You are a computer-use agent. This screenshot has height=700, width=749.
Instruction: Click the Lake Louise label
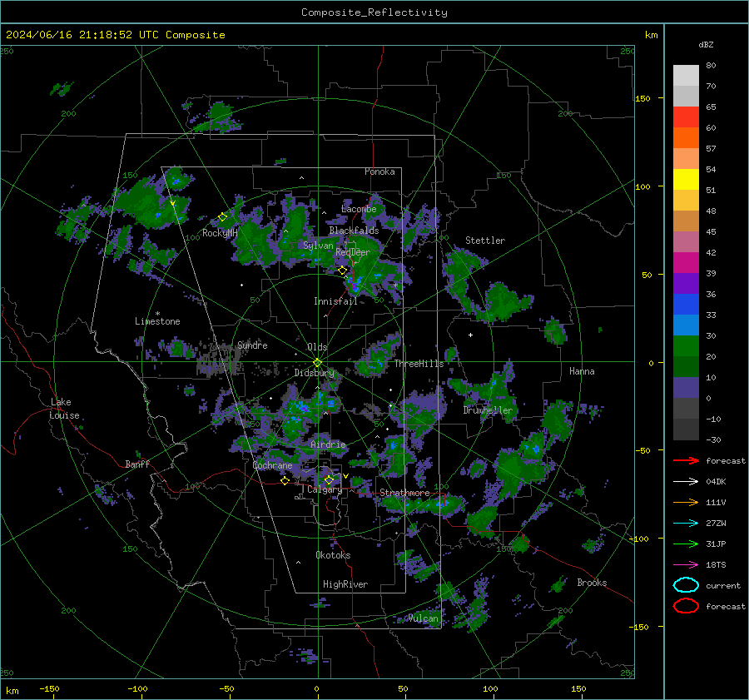(x=64, y=409)
